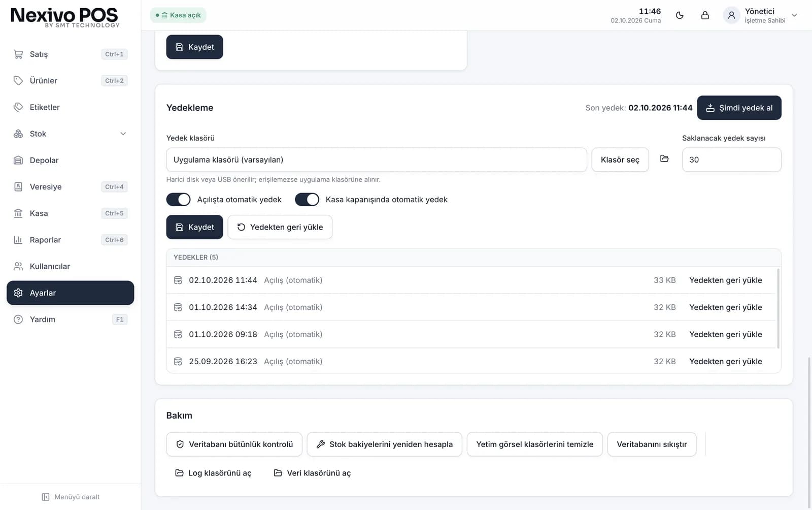812x510 pixels.
Task: Open Veri klasörünü aç link
Action: click(312, 473)
